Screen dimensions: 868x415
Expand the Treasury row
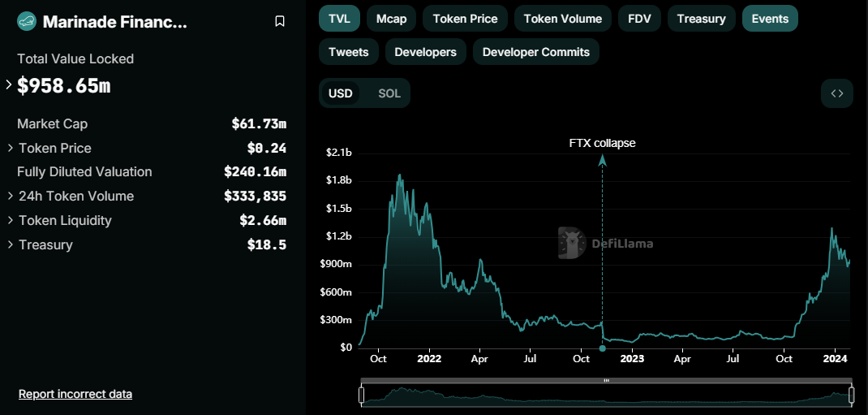[x=11, y=244]
